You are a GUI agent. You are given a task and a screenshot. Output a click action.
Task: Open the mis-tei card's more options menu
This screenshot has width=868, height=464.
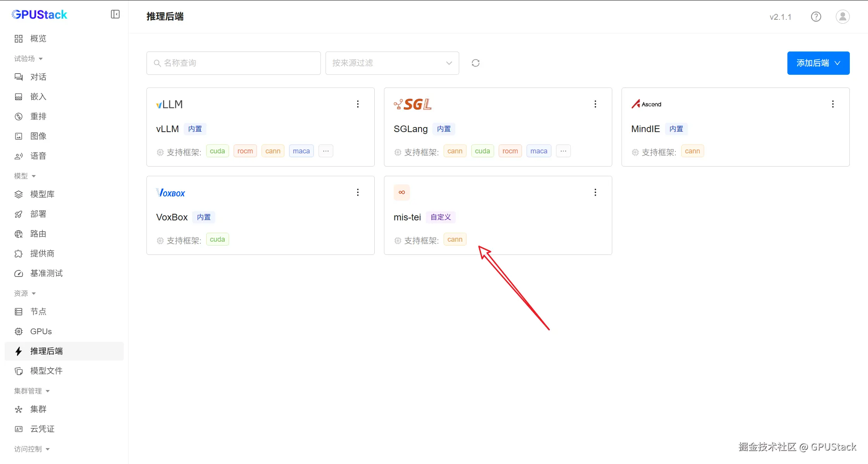[595, 192]
